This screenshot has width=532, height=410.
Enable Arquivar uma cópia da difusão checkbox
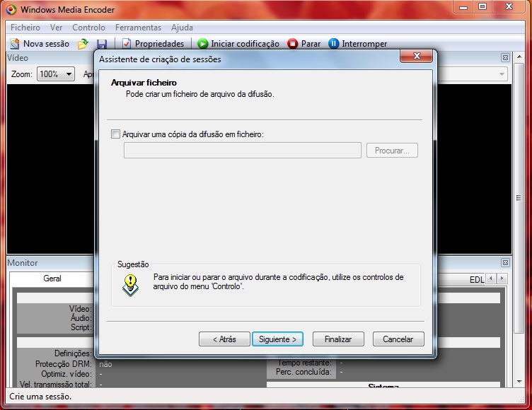[x=116, y=134]
